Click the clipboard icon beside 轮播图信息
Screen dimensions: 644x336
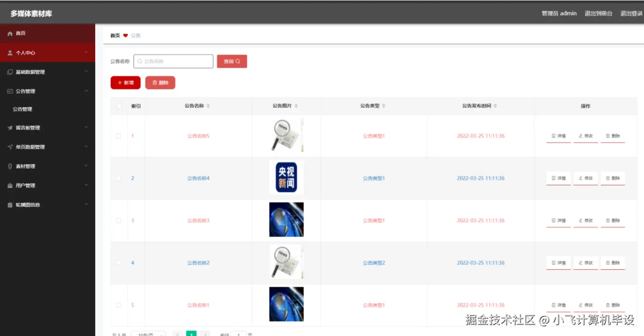coord(10,205)
